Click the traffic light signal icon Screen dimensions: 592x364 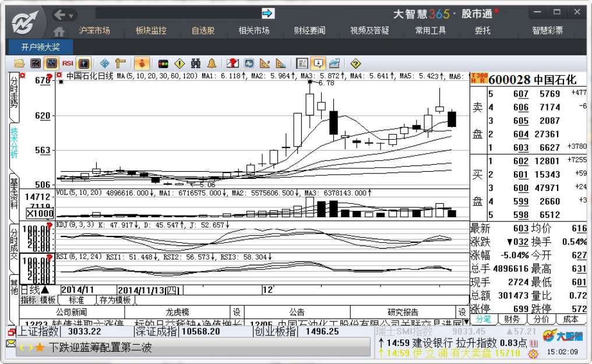coord(163,63)
